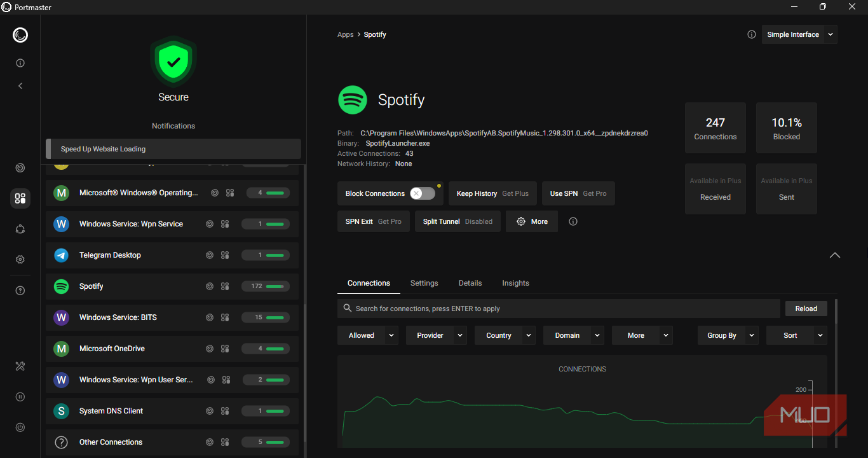Image resolution: width=868 pixels, height=458 pixels.
Task: Click the radar icon in Windows Service: BITS row
Action: (210, 317)
